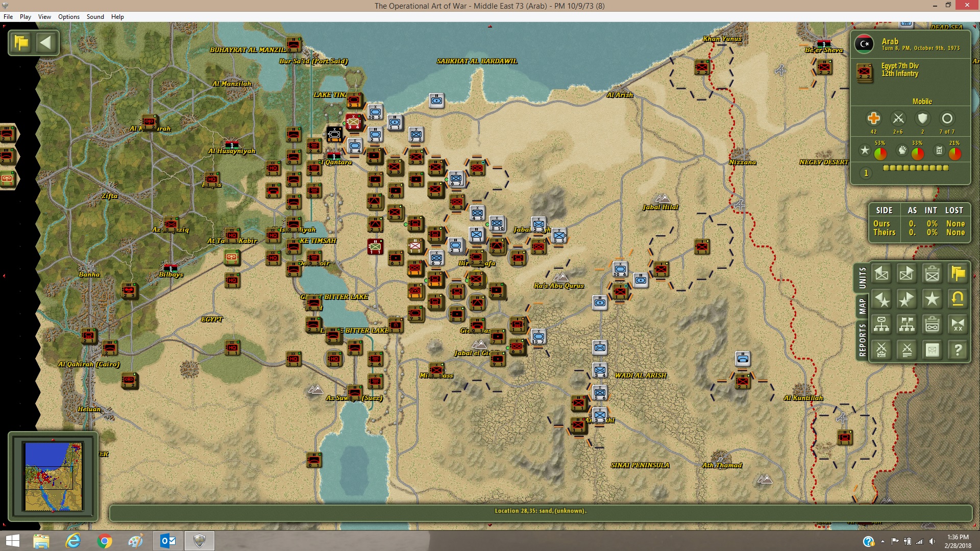
Task: Click the 53% proficiency pie indicator
Action: [x=880, y=153]
